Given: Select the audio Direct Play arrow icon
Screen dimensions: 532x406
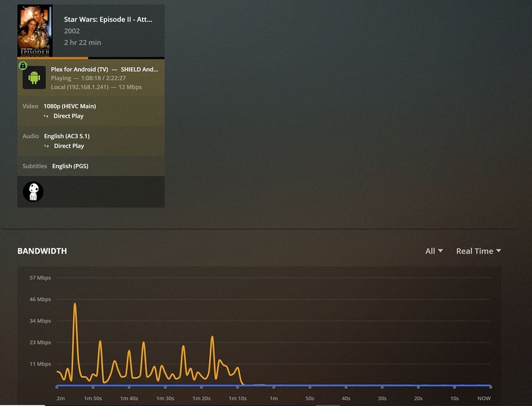Looking at the screenshot, I should (x=47, y=146).
